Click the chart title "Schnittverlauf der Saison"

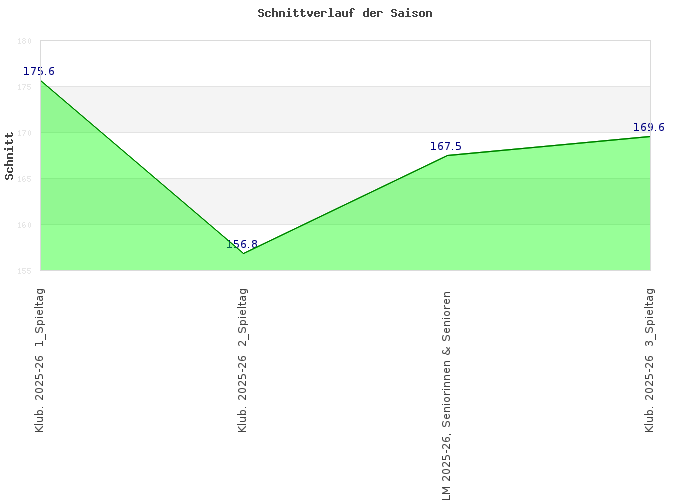point(345,14)
